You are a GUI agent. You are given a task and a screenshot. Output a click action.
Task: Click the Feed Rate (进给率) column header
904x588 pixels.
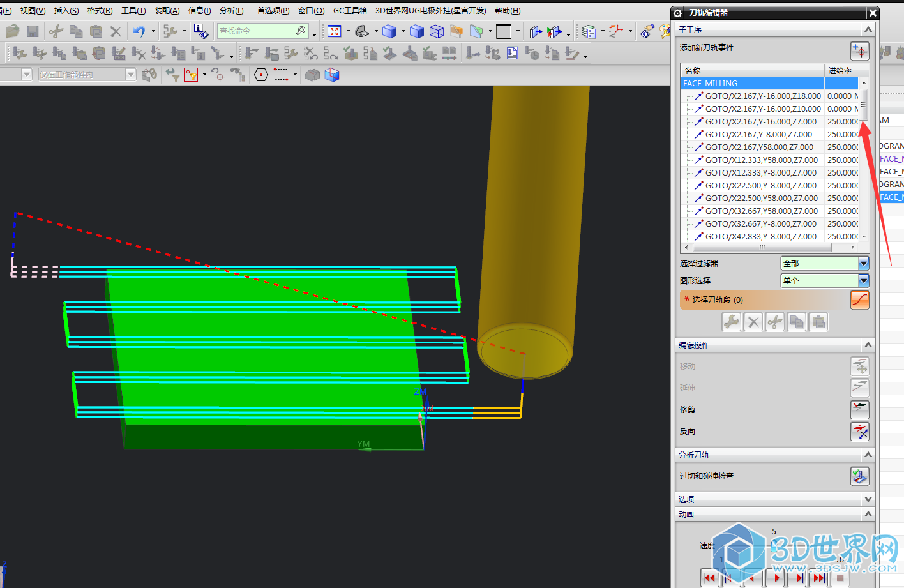pyautogui.click(x=847, y=70)
